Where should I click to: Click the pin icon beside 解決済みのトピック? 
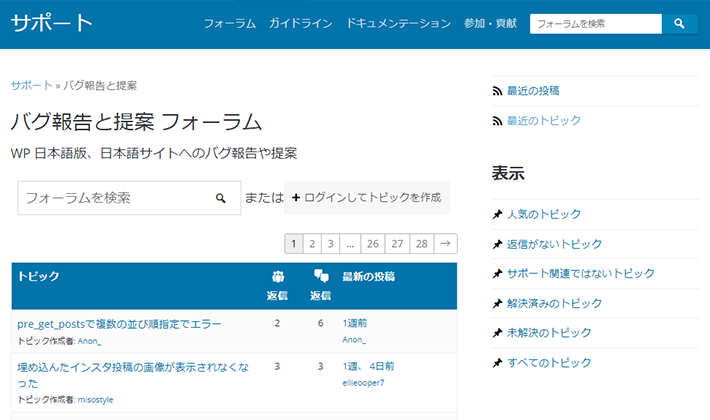tap(497, 303)
